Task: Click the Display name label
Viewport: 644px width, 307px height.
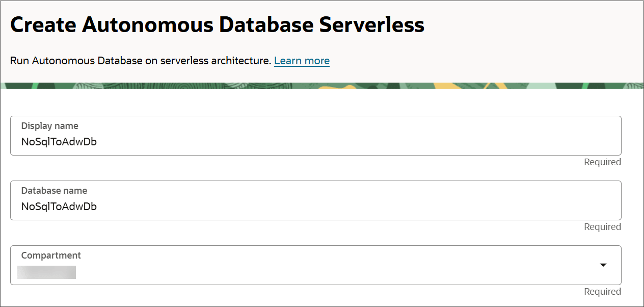Action: (x=50, y=126)
